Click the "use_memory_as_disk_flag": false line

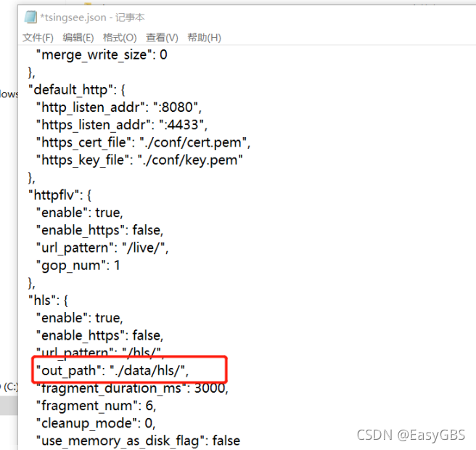tap(138, 441)
